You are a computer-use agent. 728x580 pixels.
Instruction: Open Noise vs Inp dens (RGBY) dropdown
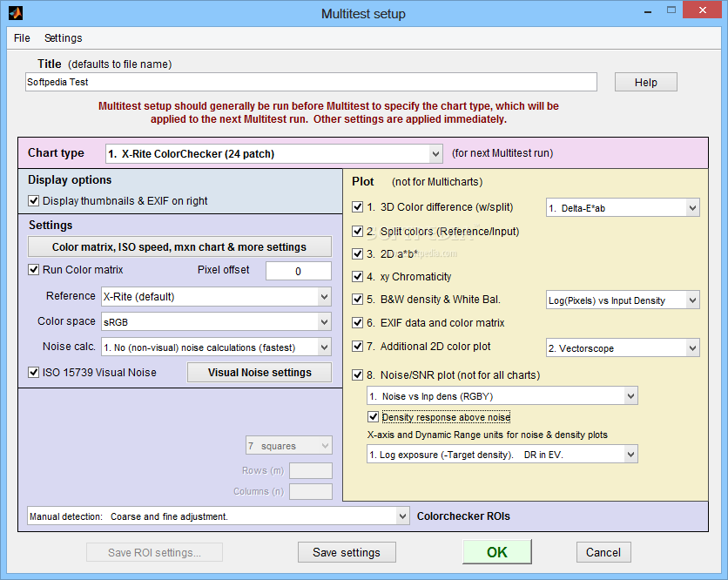pos(502,396)
